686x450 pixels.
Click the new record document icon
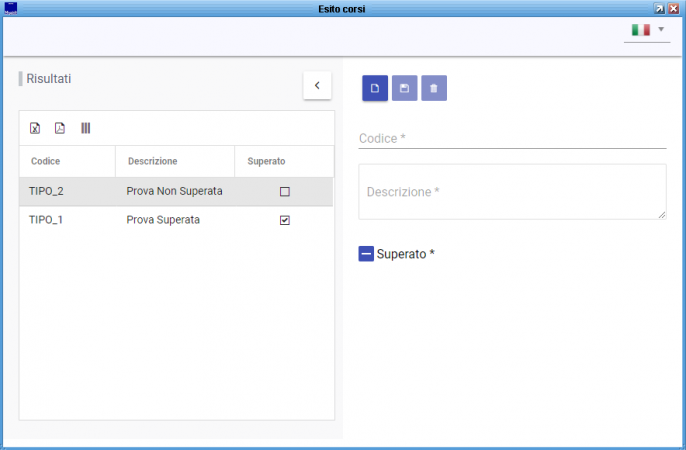point(375,88)
